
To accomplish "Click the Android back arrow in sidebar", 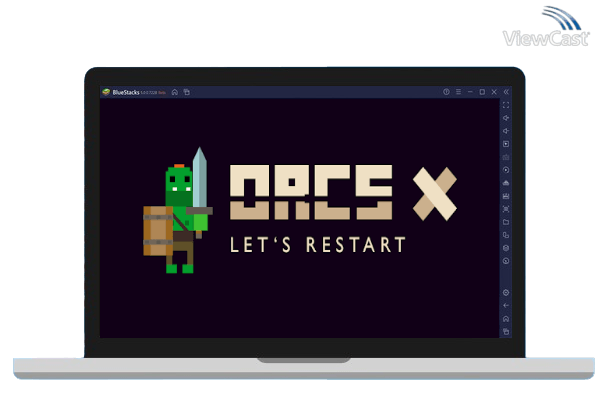I will (x=506, y=306).
